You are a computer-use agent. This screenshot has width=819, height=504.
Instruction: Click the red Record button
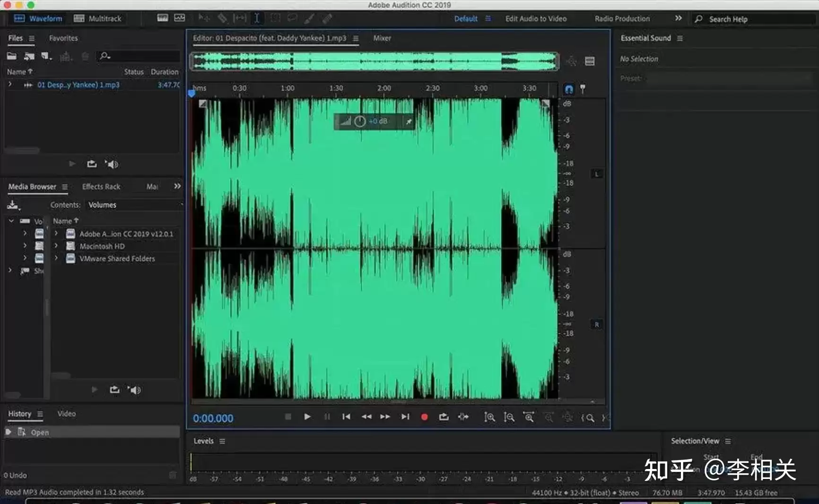coord(424,417)
